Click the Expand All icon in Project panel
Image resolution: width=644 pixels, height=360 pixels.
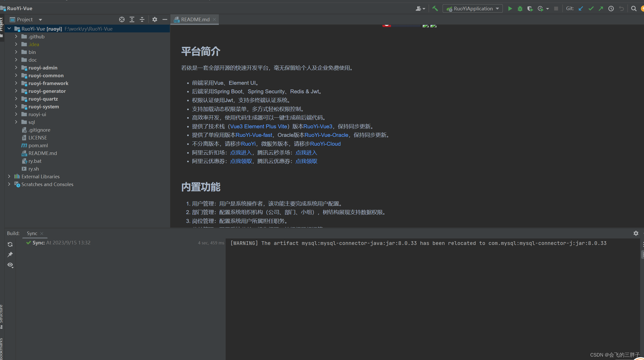[x=132, y=19]
